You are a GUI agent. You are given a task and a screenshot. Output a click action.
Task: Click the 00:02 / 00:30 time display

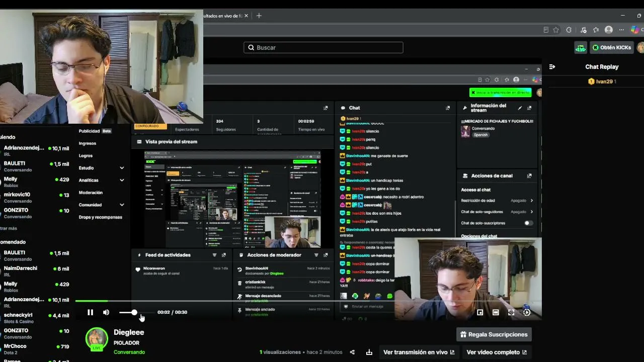click(x=172, y=312)
